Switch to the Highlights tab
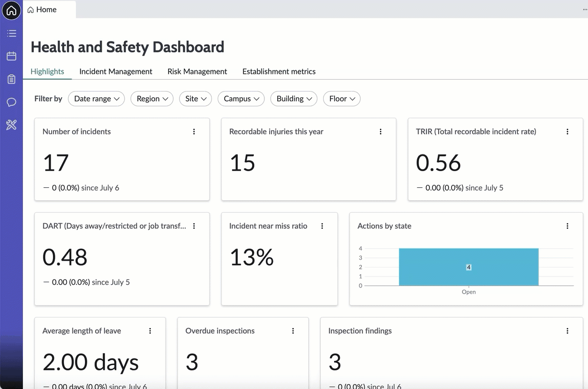588x389 pixels. (47, 72)
